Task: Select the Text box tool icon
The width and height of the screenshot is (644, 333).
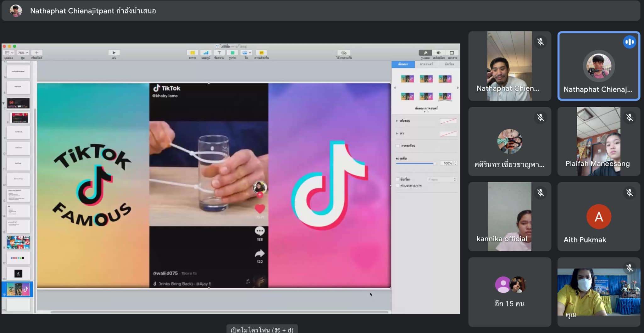Action: click(x=219, y=53)
